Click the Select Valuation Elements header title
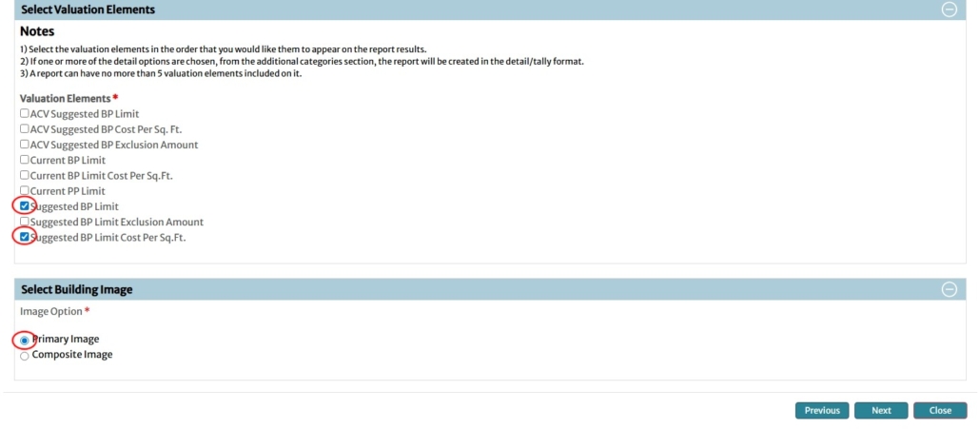Image resolution: width=980 pixels, height=429 pixels. (x=88, y=10)
